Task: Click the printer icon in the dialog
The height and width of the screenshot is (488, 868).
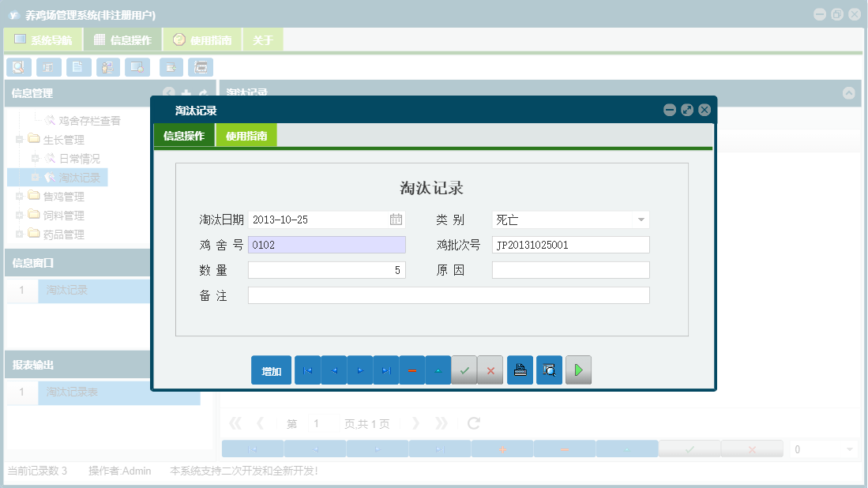Action: click(520, 370)
